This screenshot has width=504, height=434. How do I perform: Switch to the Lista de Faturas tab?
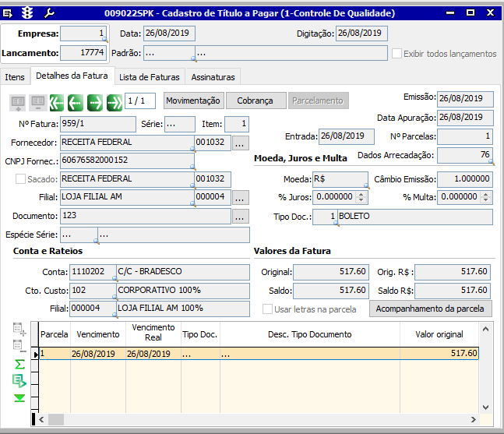(150, 77)
